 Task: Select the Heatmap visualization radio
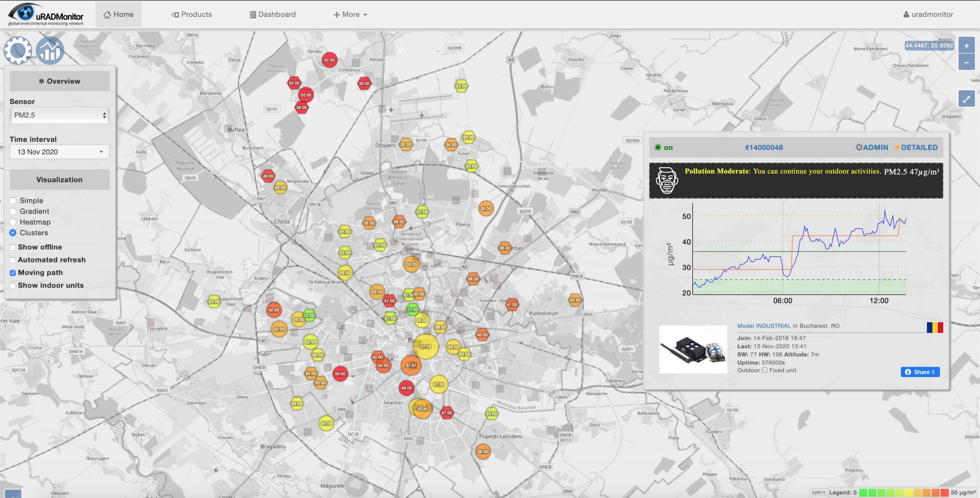coord(13,222)
